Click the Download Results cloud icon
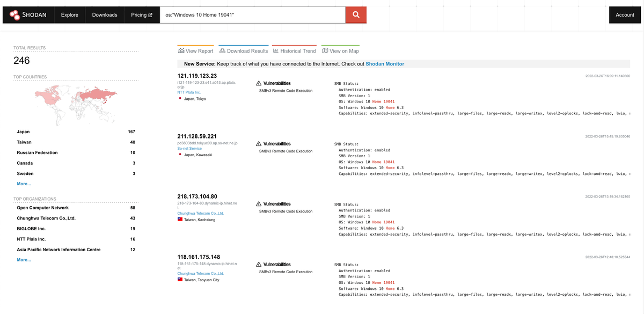This screenshot has height=314, width=644. click(x=223, y=51)
